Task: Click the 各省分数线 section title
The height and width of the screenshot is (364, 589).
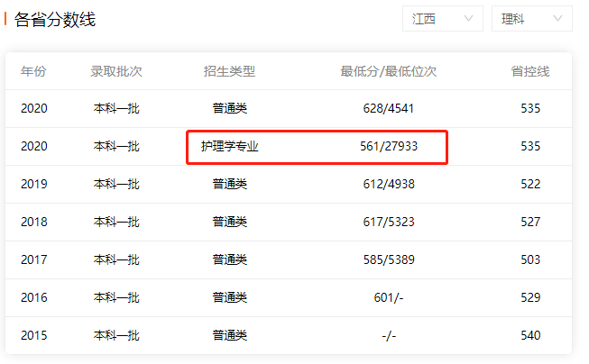Action: tap(55, 19)
